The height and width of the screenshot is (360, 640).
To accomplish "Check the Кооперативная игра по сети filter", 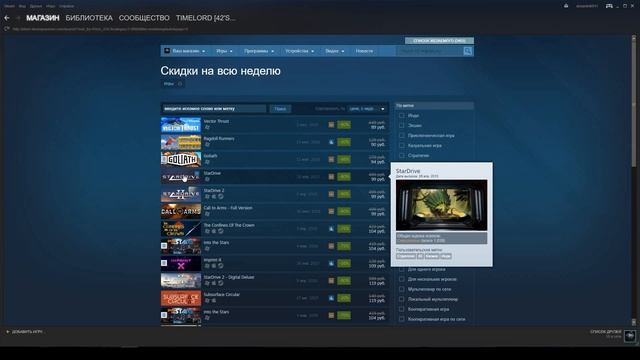I will tap(402, 319).
